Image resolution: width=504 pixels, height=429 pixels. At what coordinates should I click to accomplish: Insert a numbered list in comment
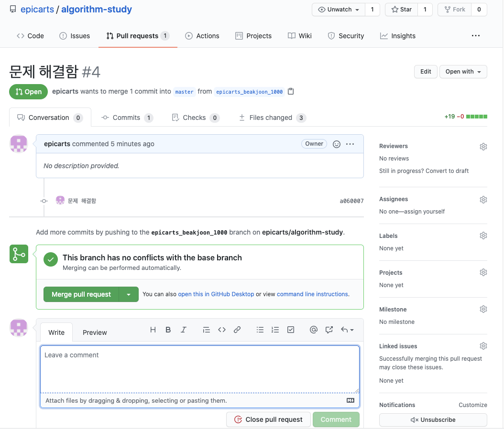(x=275, y=330)
